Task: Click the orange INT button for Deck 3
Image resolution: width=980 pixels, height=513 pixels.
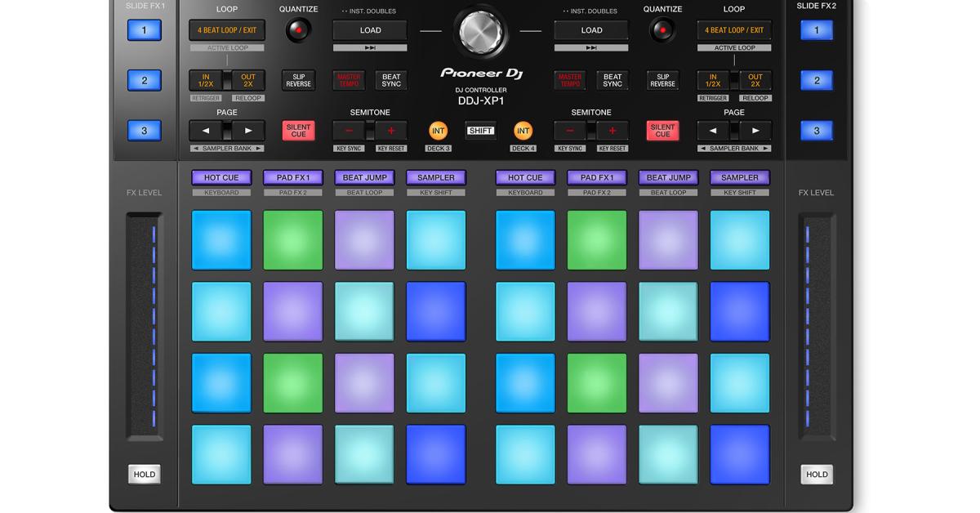Action: coord(439,131)
